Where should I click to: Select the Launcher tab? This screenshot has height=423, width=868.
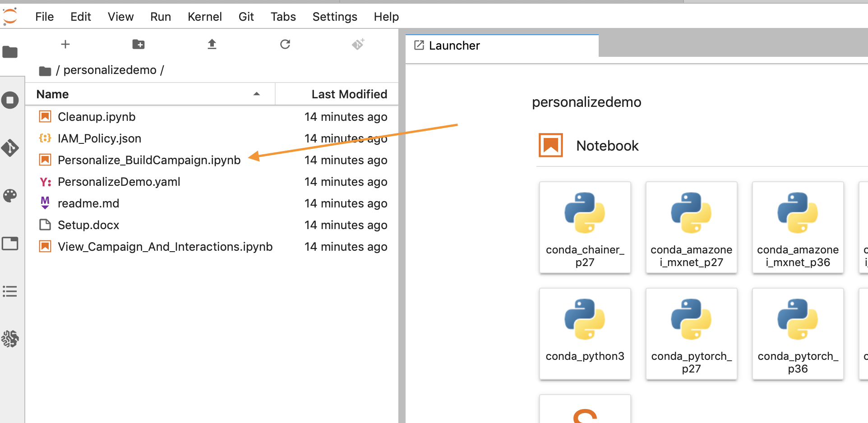pos(502,46)
